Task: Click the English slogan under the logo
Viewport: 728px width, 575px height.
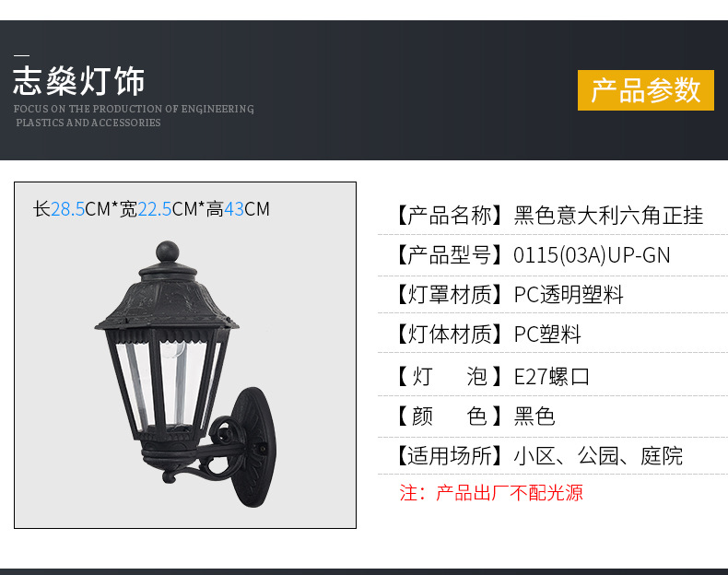Action: [134, 115]
